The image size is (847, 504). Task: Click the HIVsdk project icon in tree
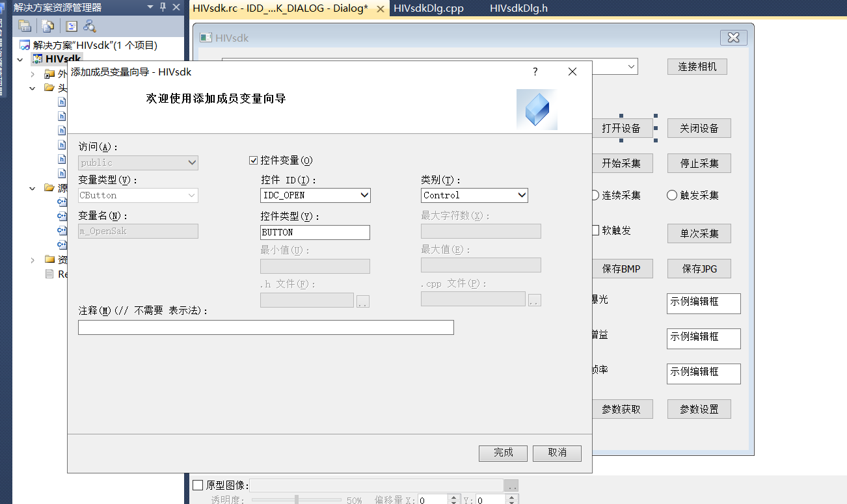[37, 59]
